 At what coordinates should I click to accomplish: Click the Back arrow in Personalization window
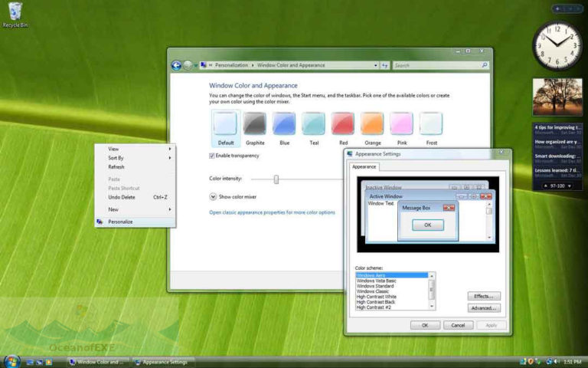coord(176,65)
